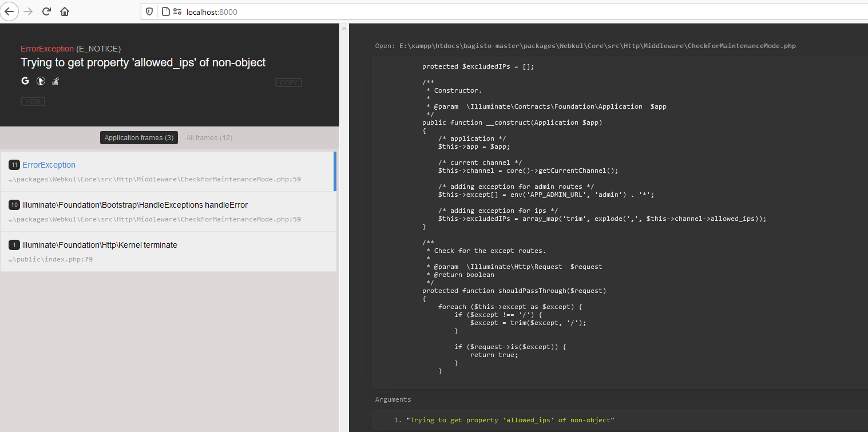Click the protected $excludedIPs declaration line
The width and height of the screenshot is (868, 432).
click(x=478, y=66)
